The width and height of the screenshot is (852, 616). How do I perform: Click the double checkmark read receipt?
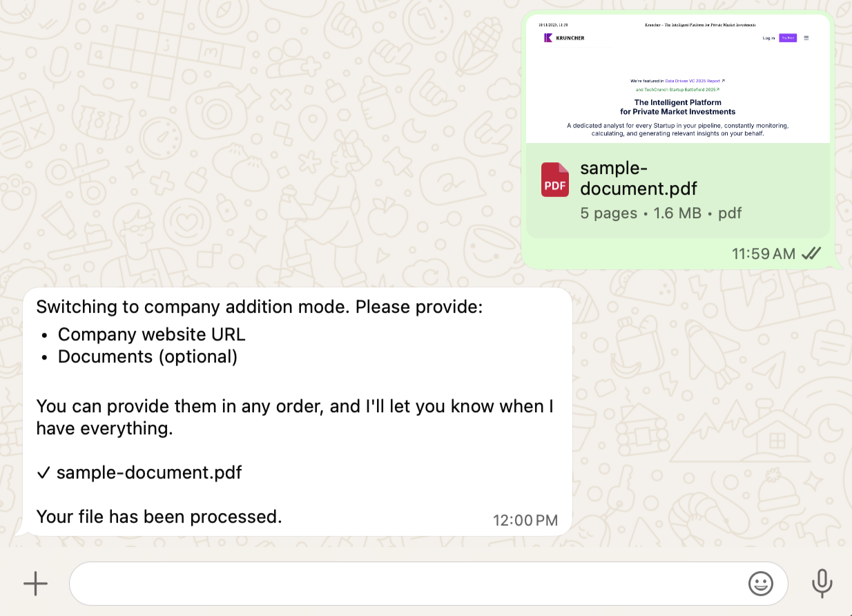point(811,253)
